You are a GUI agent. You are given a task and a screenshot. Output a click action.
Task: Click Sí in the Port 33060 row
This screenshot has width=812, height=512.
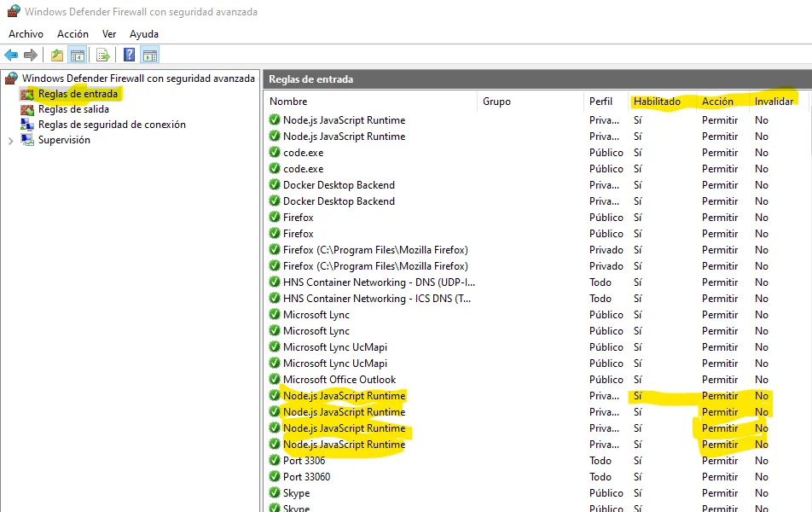click(x=637, y=477)
